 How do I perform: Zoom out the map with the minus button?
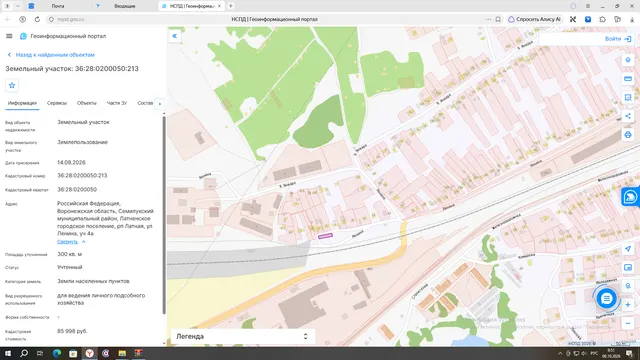pyautogui.click(x=628, y=323)
